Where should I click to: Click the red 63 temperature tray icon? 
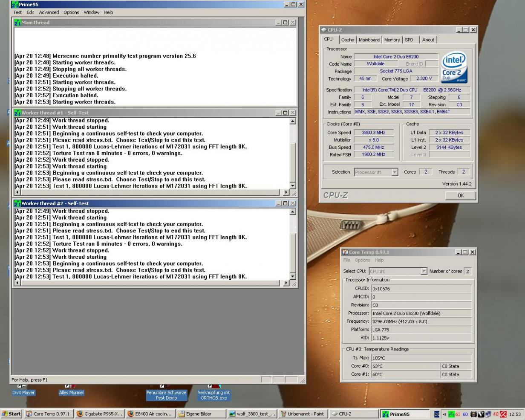pos(458,414)
